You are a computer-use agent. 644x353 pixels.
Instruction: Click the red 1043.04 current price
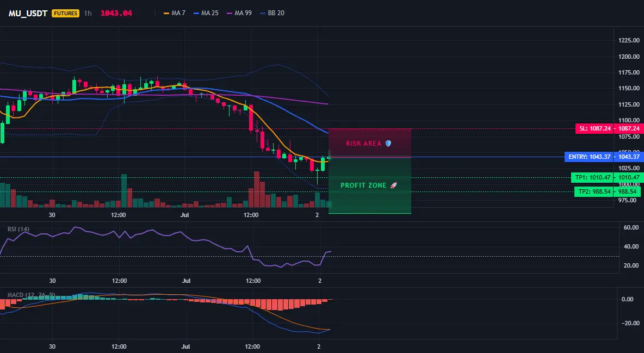(116, 13)
